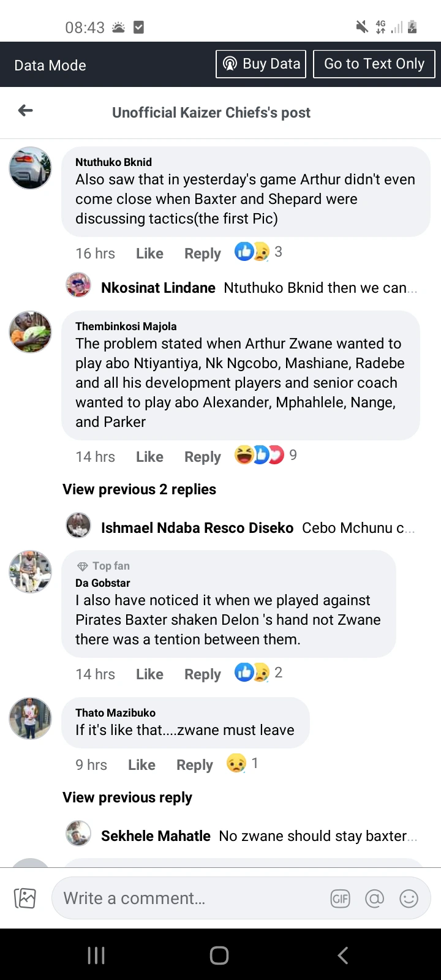Open the GIF picker in the comment box
Viewport: 441px width, 980px height.
pos(341,898)
